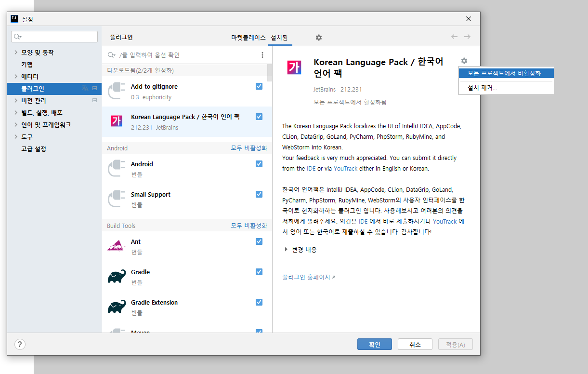Image resolution: width=588 pixels, height=374 pixels.
Task: Expand the 도구 tree node
Action: tap(16, 136)
